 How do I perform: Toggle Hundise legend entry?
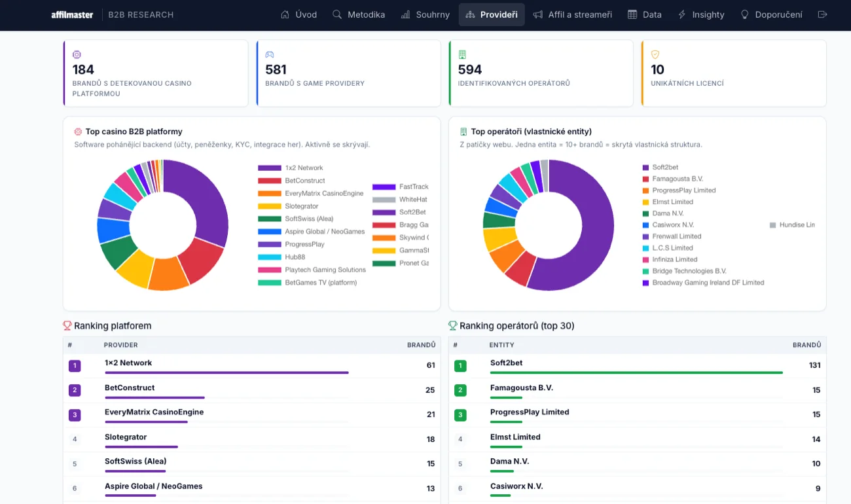(792, 225)
